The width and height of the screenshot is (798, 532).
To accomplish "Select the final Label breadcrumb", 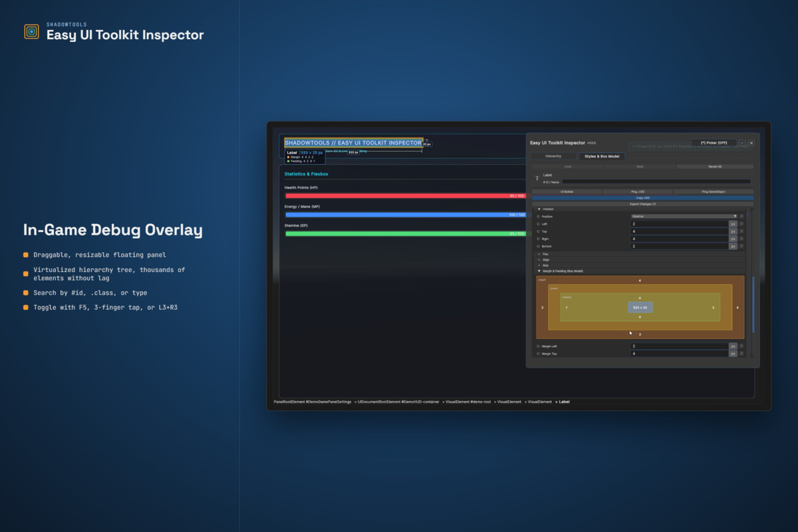I will click(564, 402).
